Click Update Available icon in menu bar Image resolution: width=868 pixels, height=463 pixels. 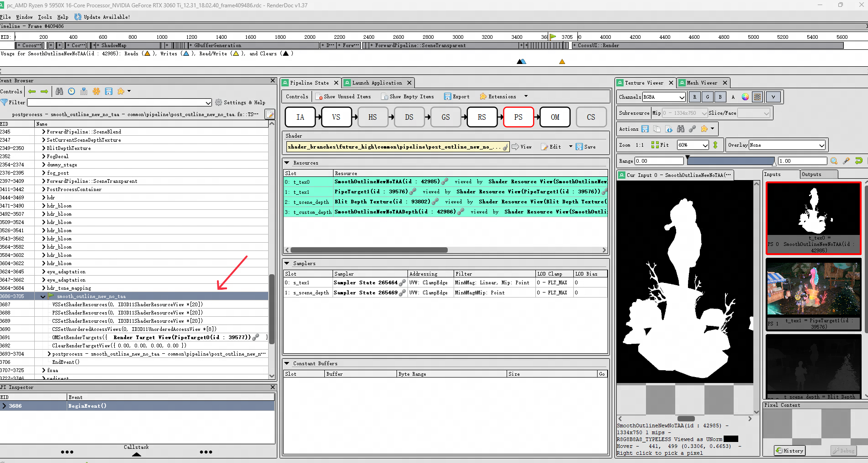click(x=78, y=17)
